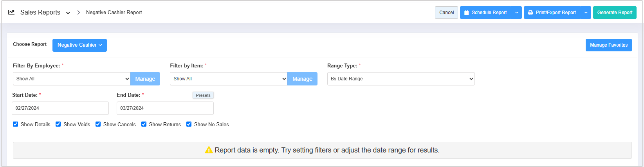
Task: Disable the Show Cancels checkbox
Action: pos(98,124)
